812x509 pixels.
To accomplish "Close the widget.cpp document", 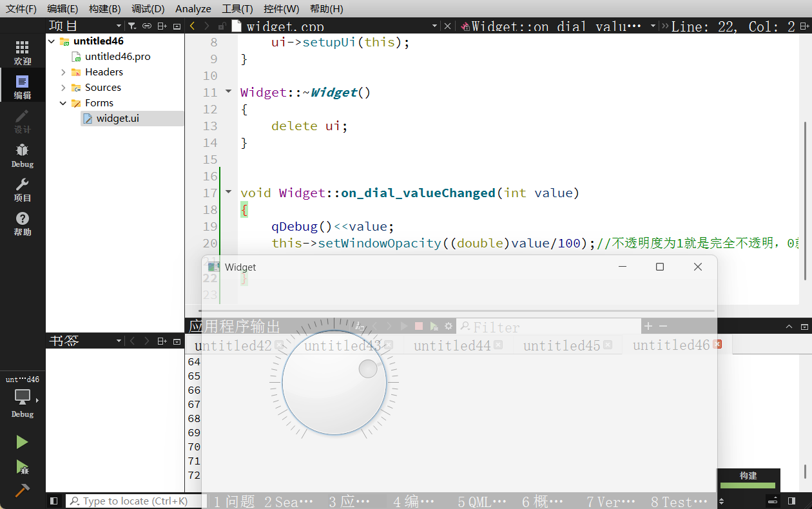I will tap(447, 26).
